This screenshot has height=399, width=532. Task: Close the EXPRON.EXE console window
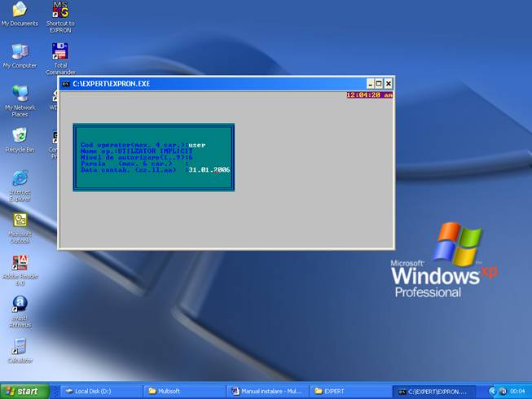389,83
